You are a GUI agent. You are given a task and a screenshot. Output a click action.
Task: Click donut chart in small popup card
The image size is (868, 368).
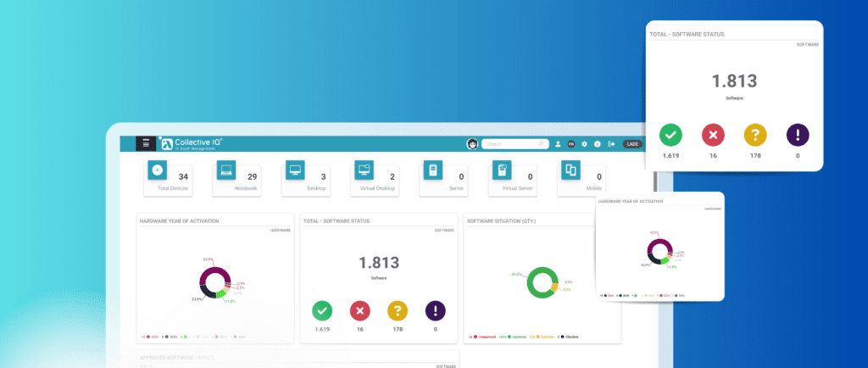659,251
